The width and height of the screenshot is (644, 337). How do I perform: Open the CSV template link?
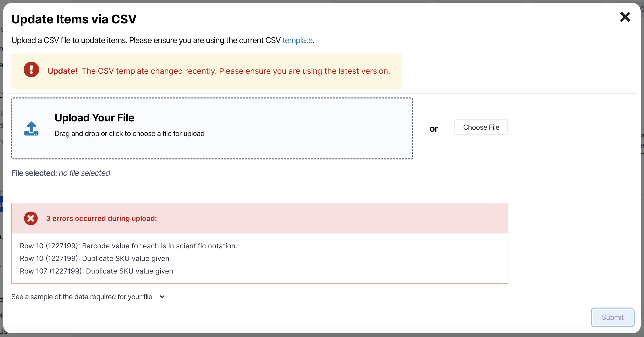pyautogui.click(x=297, y=40)
